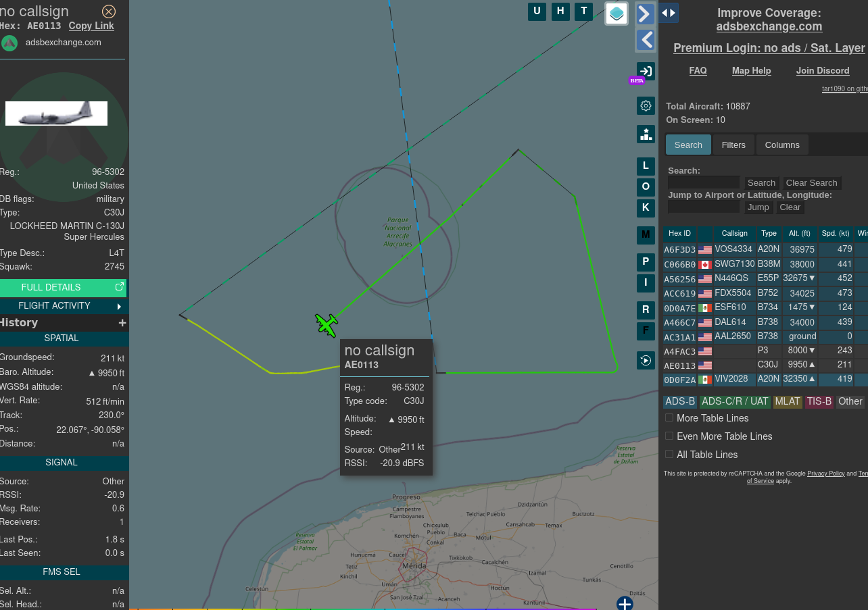Viewport: 868px width, 610px height.
Task: Toggle the K map option button
Action: pos(646,208)
